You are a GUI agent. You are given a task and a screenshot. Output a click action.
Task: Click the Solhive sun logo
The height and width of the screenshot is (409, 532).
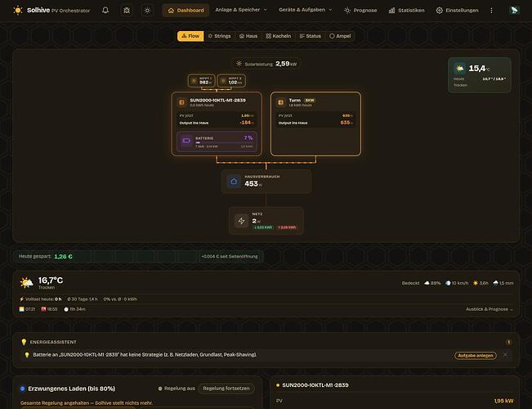[x=18, y=10]
